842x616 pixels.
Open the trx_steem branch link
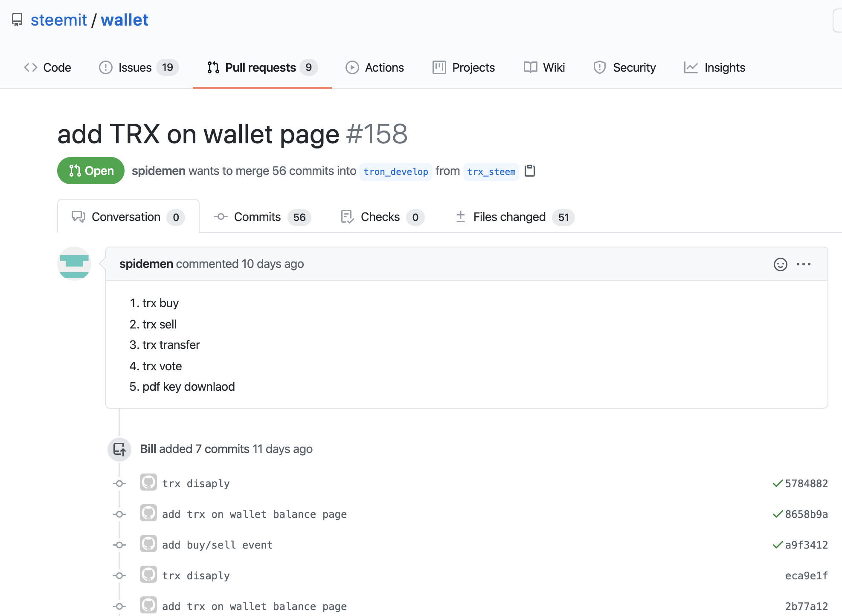(491, 171)
